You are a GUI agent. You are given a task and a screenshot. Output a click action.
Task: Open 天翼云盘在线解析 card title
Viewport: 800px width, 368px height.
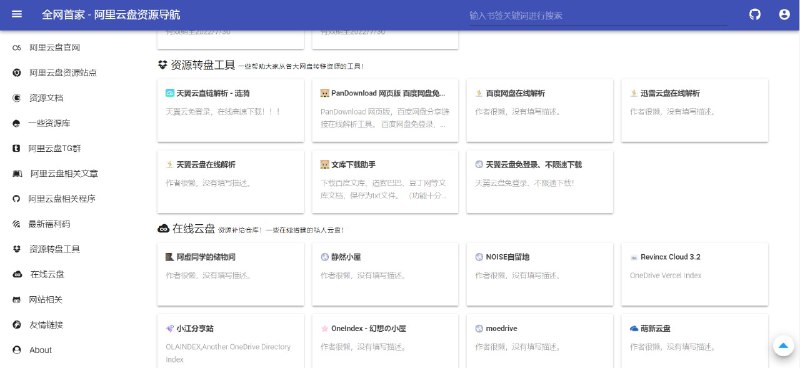206,165
